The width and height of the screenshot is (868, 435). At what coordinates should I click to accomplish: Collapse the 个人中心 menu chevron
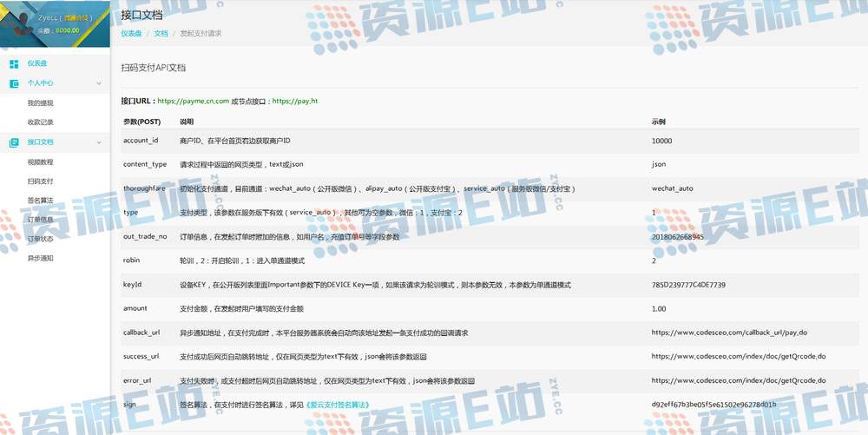click(99, 83)
